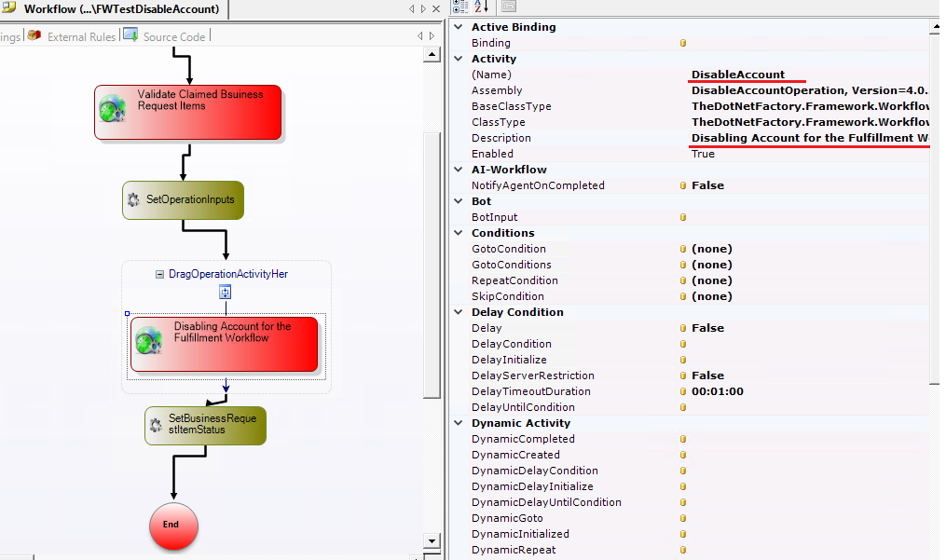Click the designer vertical scrollbar thumb

click(x=432, y=266)
